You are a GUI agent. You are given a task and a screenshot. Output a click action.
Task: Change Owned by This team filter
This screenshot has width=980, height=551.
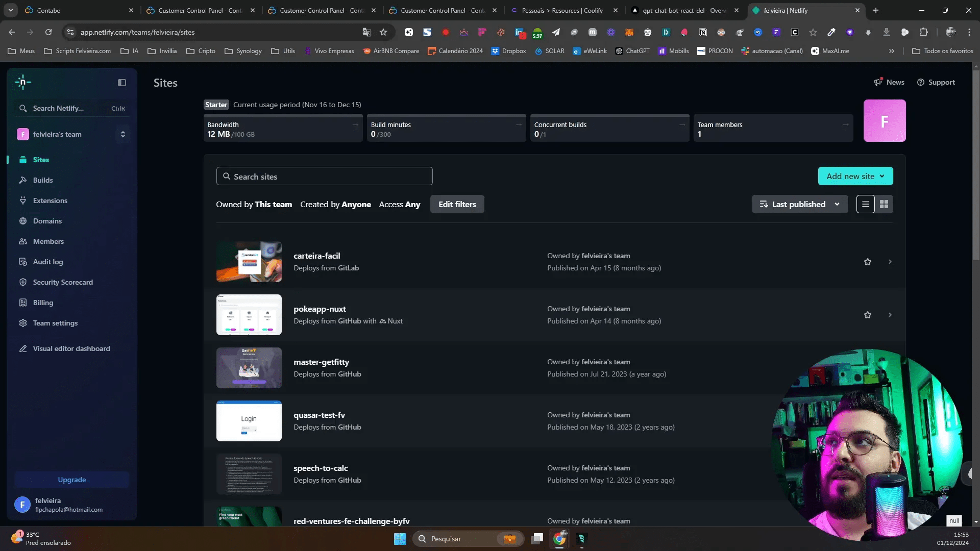coord(254,204)
